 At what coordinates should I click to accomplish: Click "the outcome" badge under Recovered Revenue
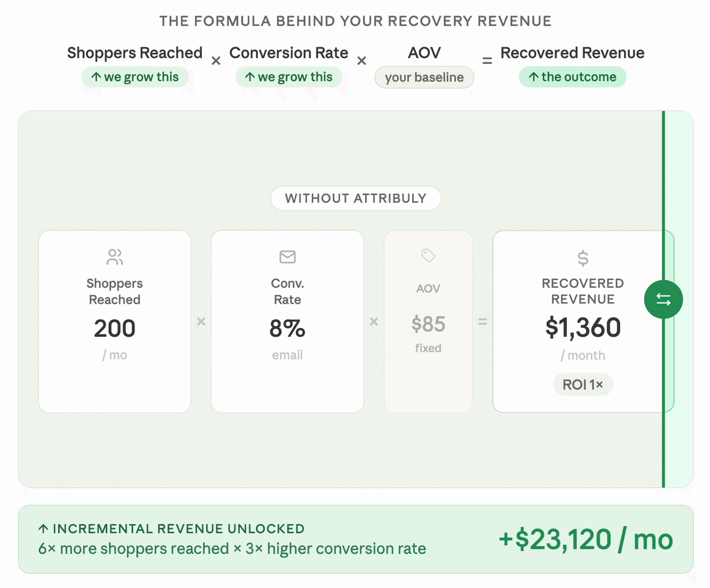pyautogui.click(x=572, y=77)
